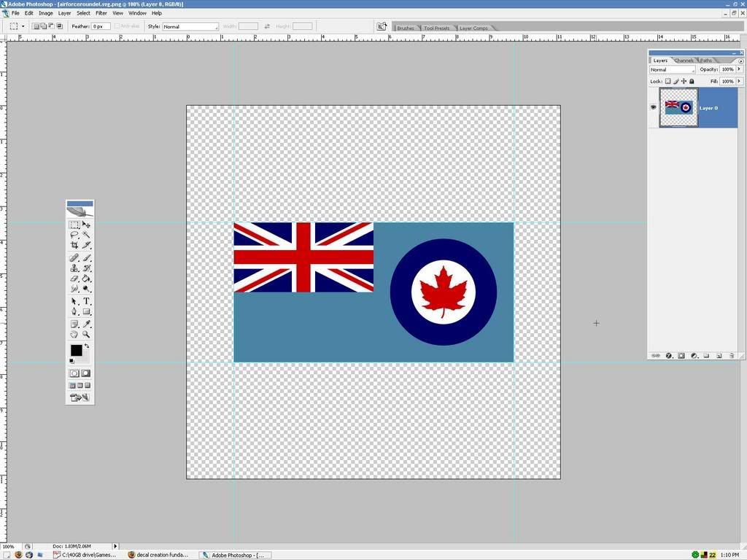This screenshot has height=560, width=747.
Task: Select the Dodge tool
Action: click(86, 289)
